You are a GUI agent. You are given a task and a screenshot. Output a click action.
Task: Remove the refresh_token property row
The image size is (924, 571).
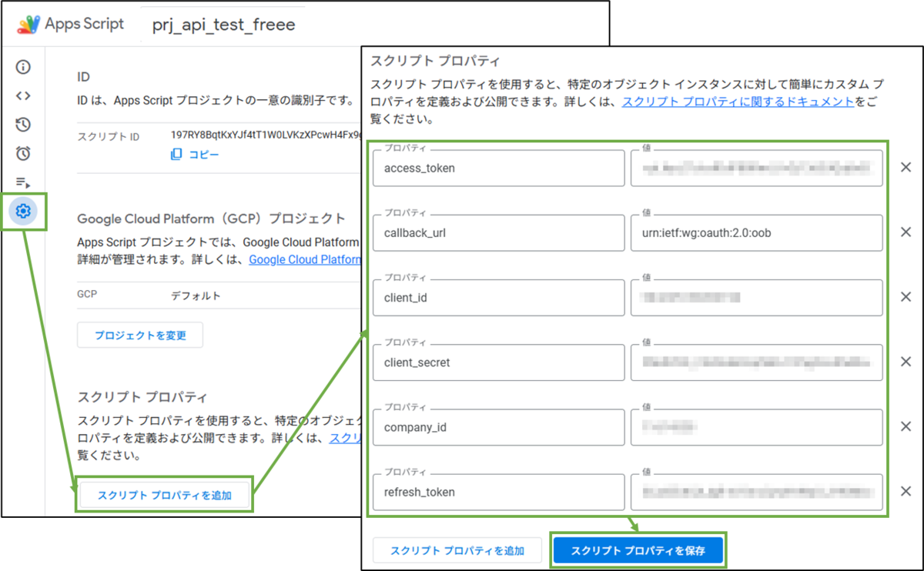(906, 491)
